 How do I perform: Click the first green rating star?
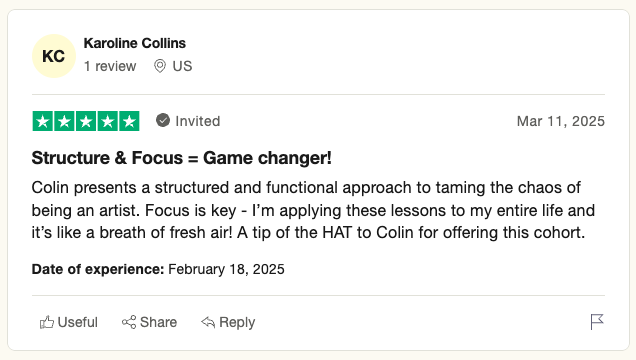(x=43, y=121)
